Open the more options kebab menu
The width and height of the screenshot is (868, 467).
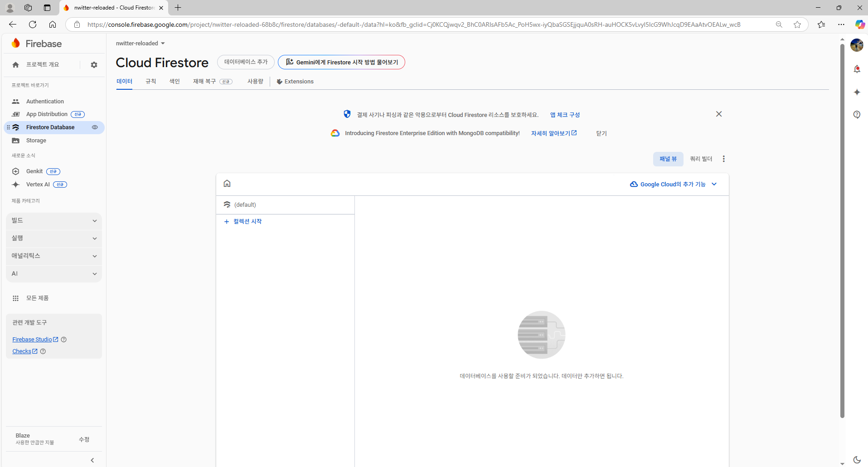pos(724,159)
